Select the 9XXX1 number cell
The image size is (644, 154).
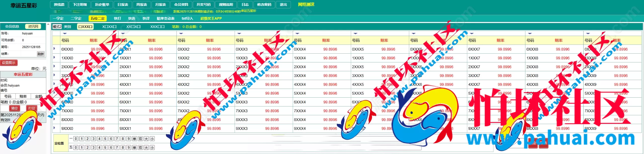click(x=125, y=129)
